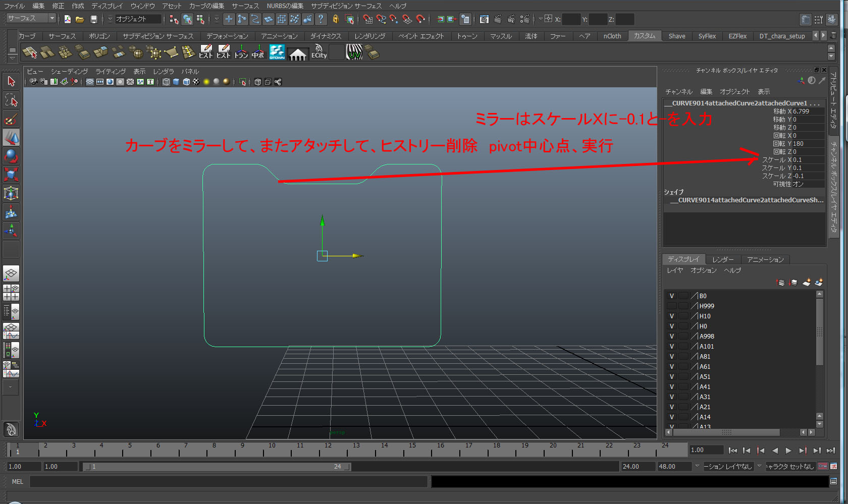This screenshot has width=848, height=504.
Task: Activate the Move tool in the toolbox
Action: [x=11, y=137]
